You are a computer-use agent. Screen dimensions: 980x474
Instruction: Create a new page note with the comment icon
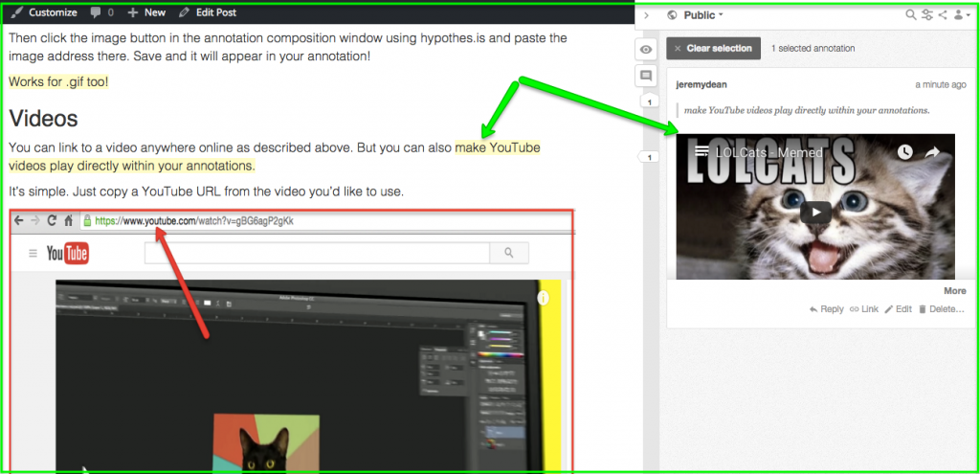click(x=646, y=77)
